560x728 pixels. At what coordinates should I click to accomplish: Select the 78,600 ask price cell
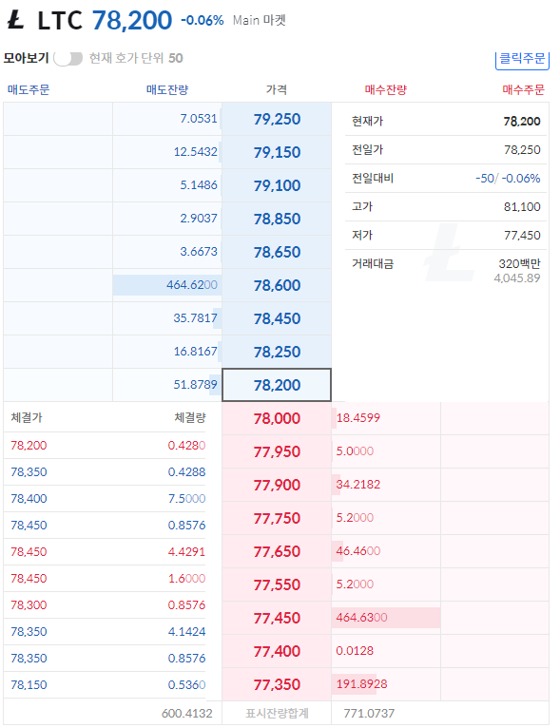(277, 285)
